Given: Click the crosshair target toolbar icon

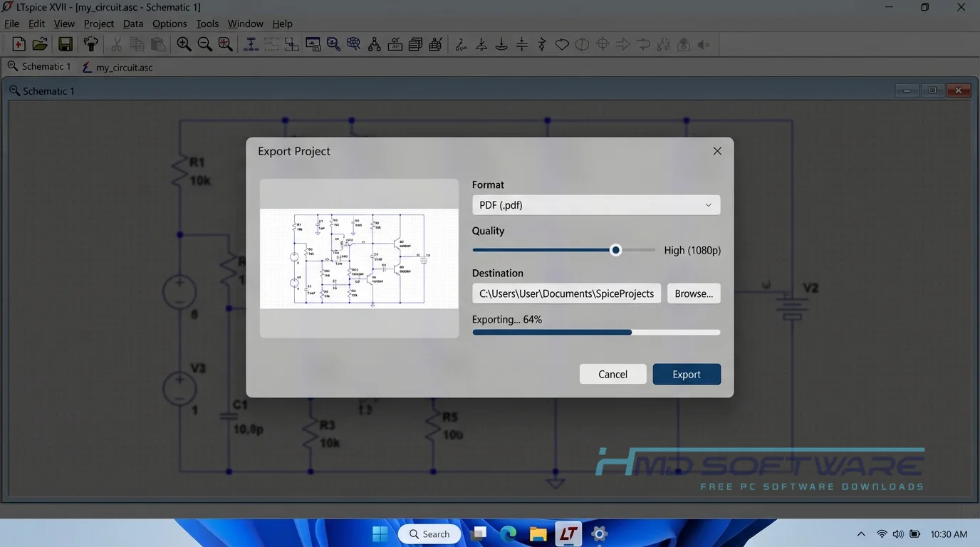Looking at the screenshot, I should coord(603,44).
